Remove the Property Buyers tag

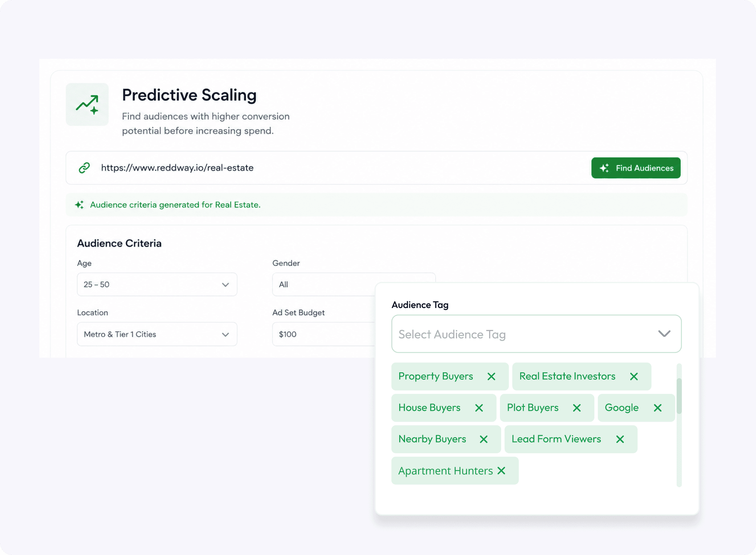coord(491,377)
